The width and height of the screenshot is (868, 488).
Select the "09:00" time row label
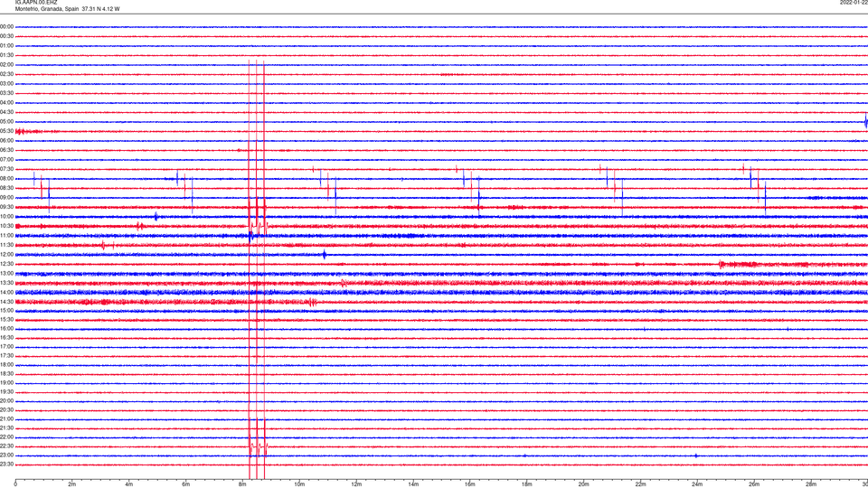[x=6, y=198]
